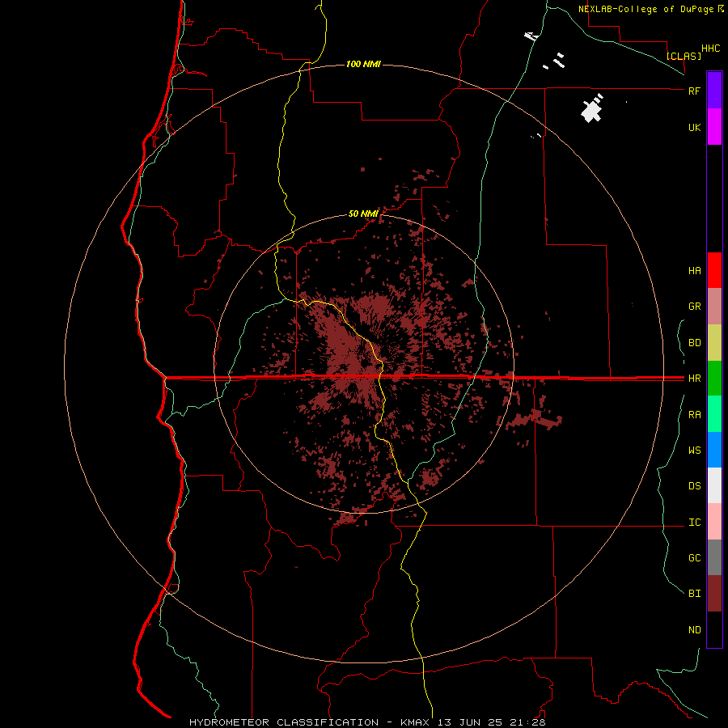Click the IC legend label

[x=694, y=523]
